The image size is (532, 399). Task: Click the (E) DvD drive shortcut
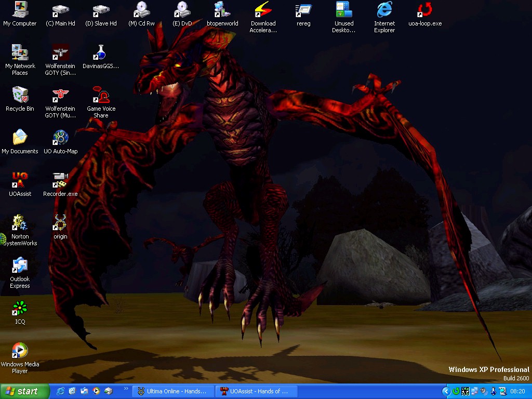182,14
